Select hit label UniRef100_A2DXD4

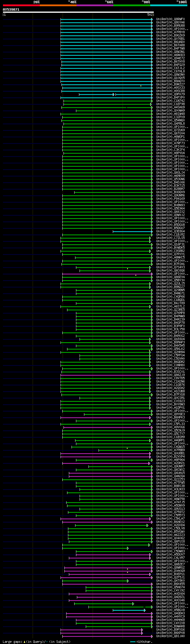click(170, 525)
